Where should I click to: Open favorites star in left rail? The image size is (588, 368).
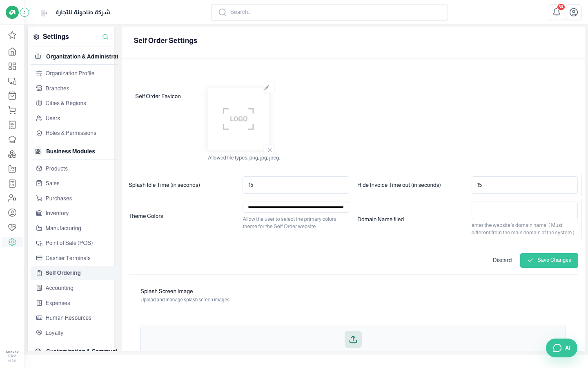(x=12, y=35)
